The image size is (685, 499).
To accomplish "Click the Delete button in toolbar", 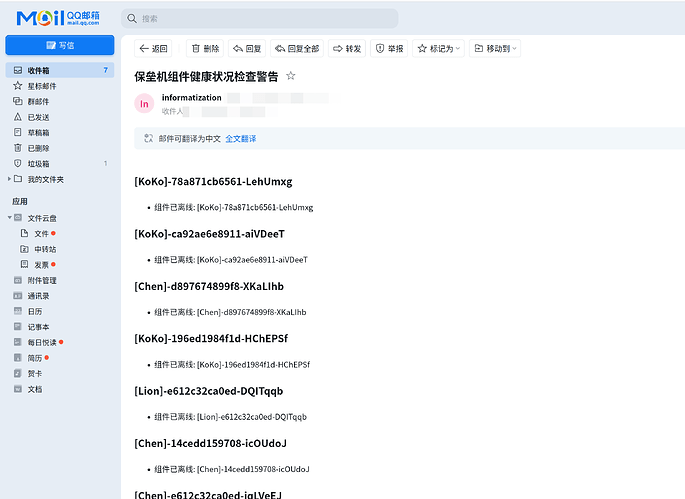I will pos(204,48).
